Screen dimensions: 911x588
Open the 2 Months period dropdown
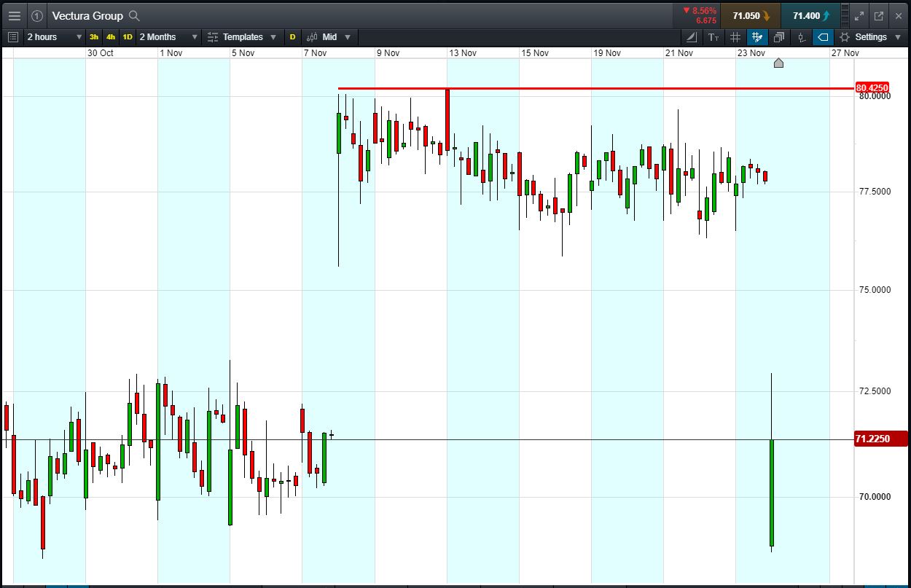pyautogui.click(x=168, y=37)
